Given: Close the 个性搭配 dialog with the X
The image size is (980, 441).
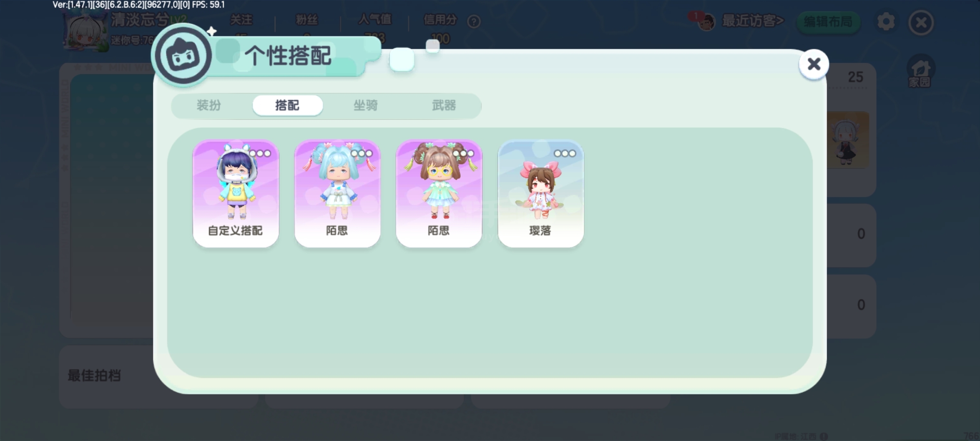Looking at the screenshot, I should [814, 64].
